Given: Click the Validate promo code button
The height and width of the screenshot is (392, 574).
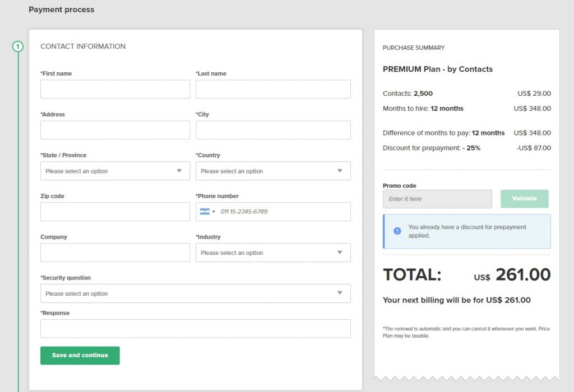Looking at the screenshot, I should [525, 199].
